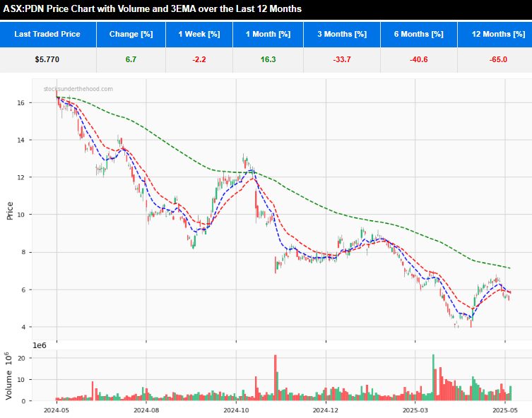Click the volume axis tick label 20
Screen dimensions: 532x418
tap(21, 358)
